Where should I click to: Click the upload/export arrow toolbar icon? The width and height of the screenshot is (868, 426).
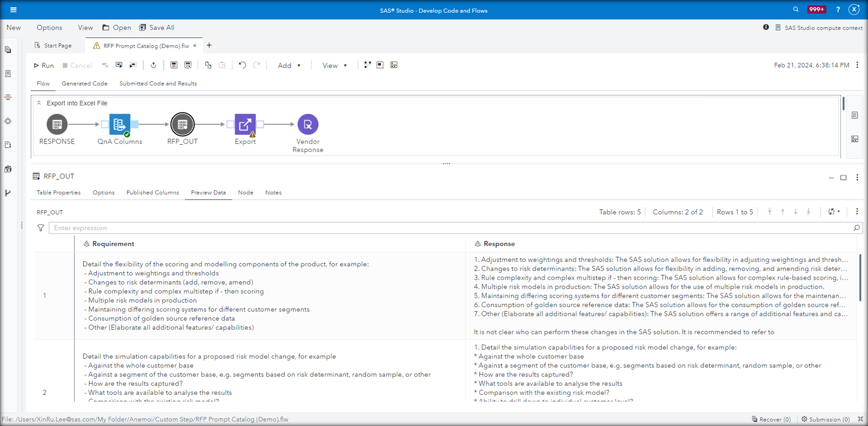pos(153,65)
